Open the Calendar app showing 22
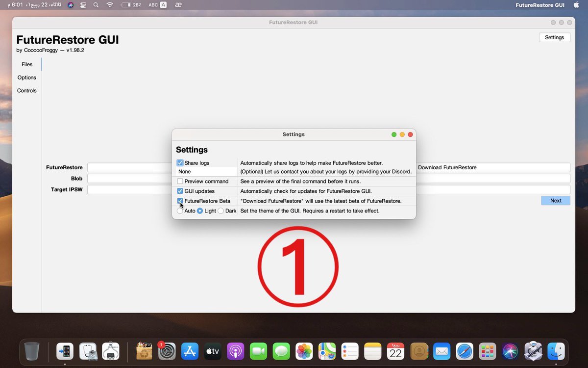This screenshot has height=368, width=588. 396,351
